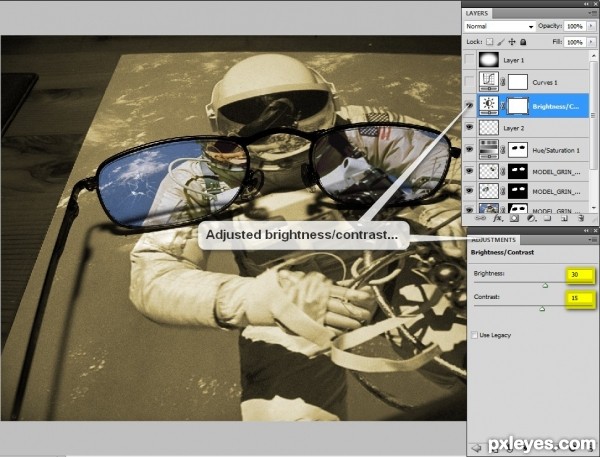Collapse the Layers panel group to icons
Viewport: 600px width, 457px height.
[x=587, y=4]
